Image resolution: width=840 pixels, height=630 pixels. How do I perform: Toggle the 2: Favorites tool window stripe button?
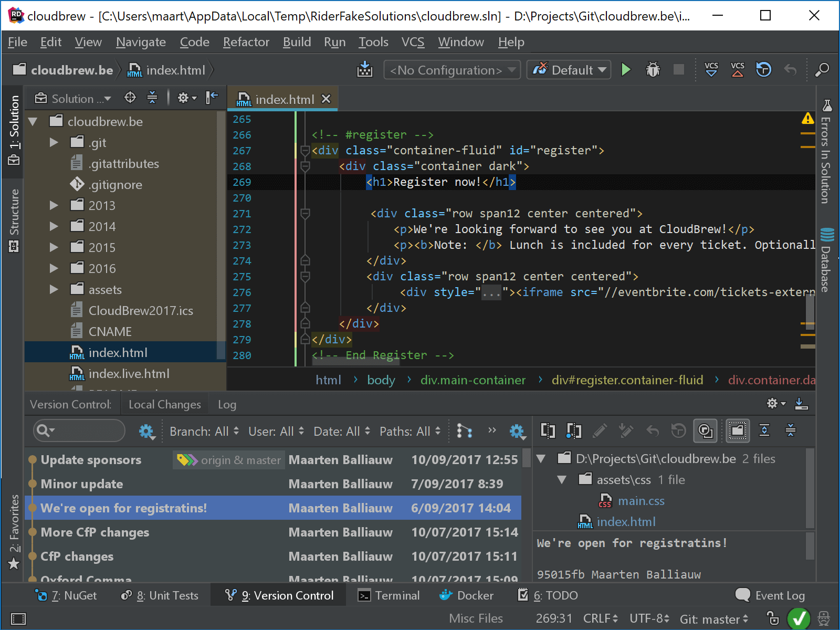click(x=14, y=532)
